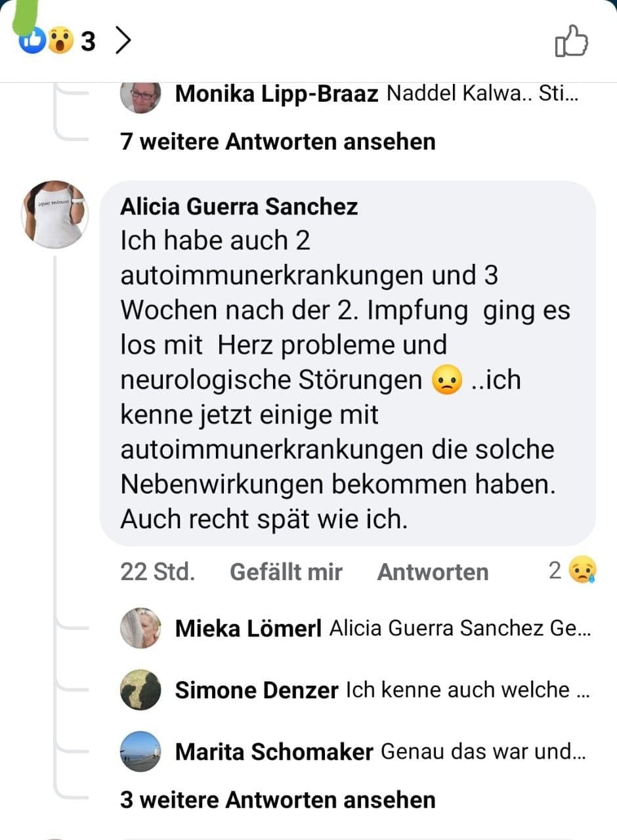Screen dimensions: 617x840
Task: Open Marita Schomaker's avatar
Action: tap(140, 751)
